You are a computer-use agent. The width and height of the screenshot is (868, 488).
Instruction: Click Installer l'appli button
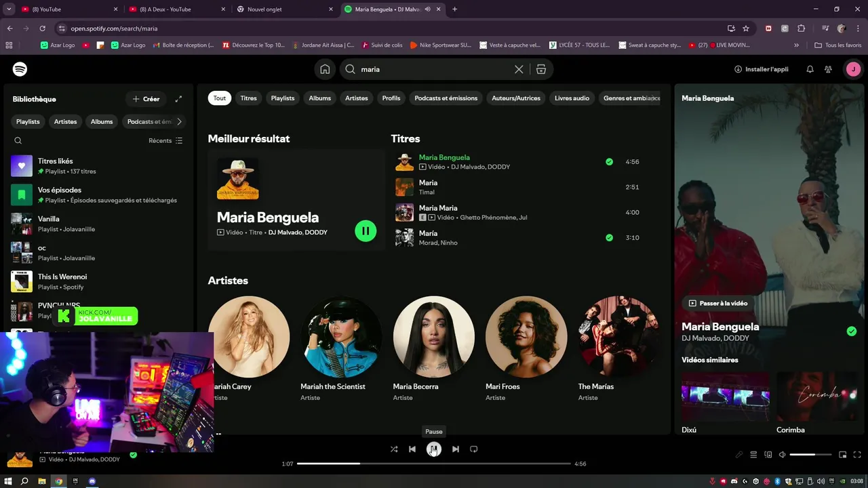tap(762, 69)
